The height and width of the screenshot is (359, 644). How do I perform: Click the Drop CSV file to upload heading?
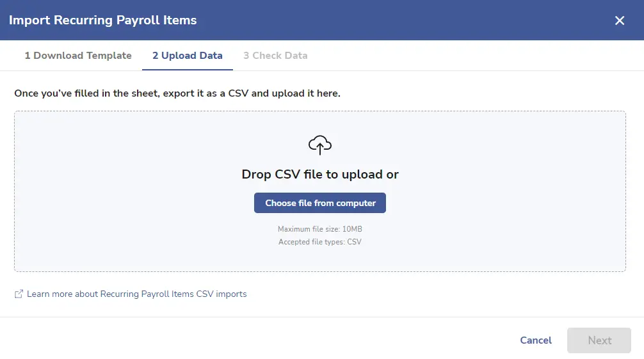coord(320,174)
